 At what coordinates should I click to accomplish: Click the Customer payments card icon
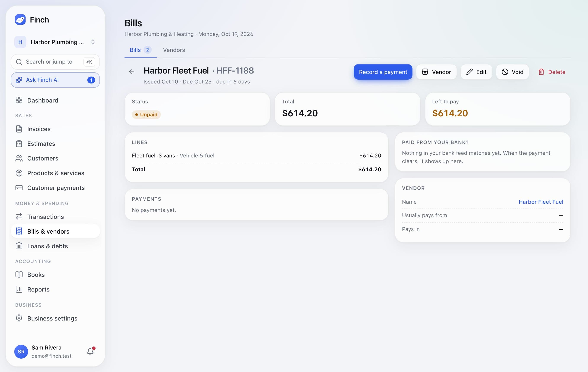tap(19, 188)
